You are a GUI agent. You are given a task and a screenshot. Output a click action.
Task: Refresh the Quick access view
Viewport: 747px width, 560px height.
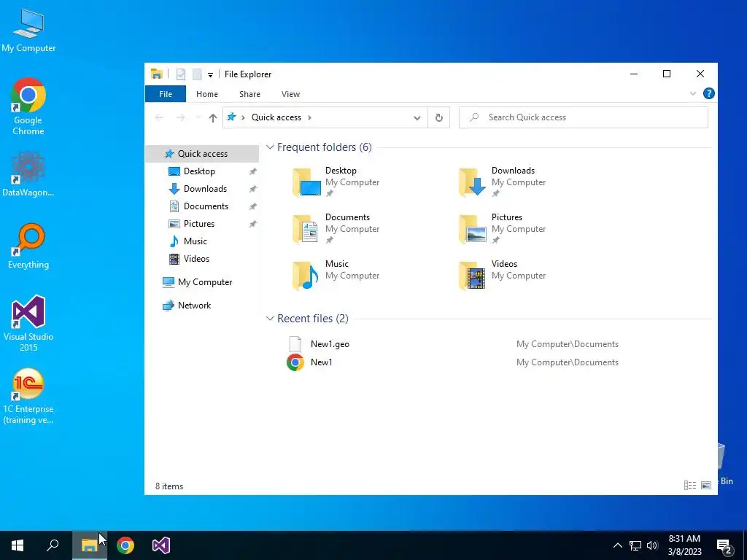pyautogui.click(x=438, y=117)
